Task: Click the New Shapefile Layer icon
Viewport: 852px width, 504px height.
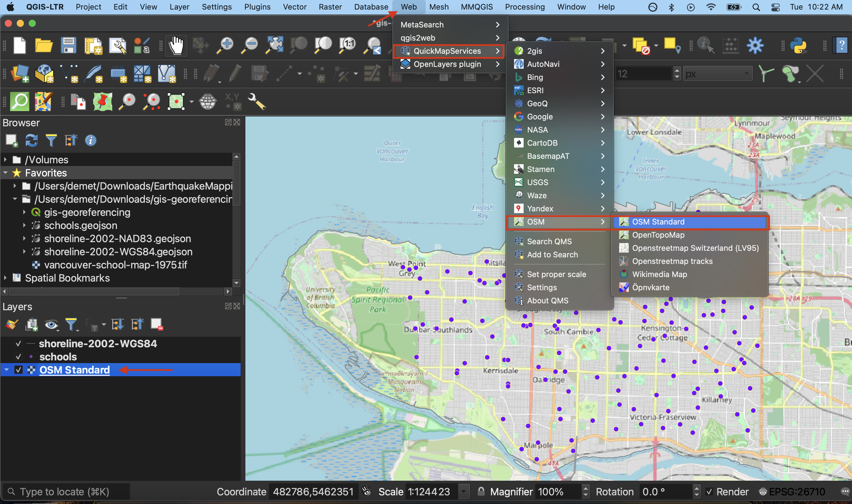Action: click(x=69, y=74)
